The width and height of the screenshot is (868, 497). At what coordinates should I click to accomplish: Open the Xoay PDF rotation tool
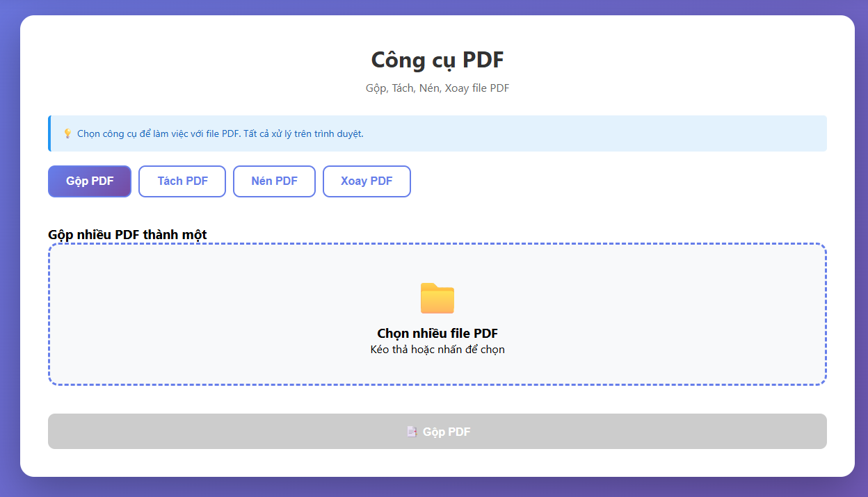point(367,181)
